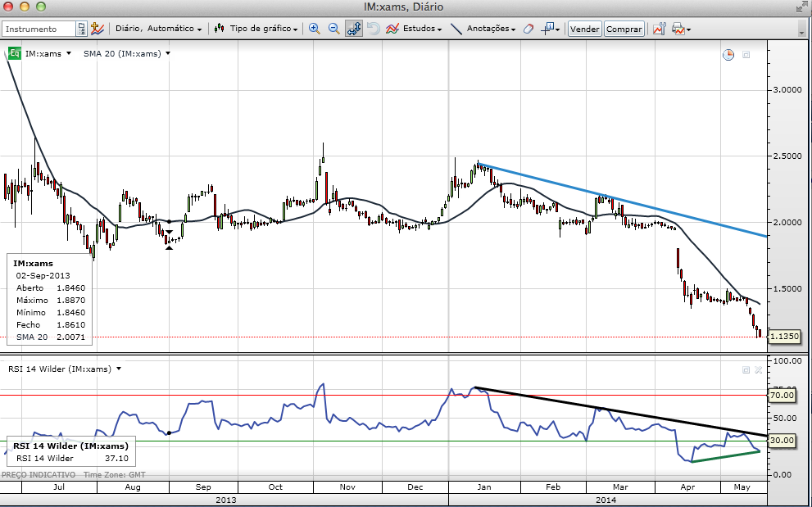Toggle the auto-scale pan mode button
The width and height of the screenshot is (812, 507).
354,29
